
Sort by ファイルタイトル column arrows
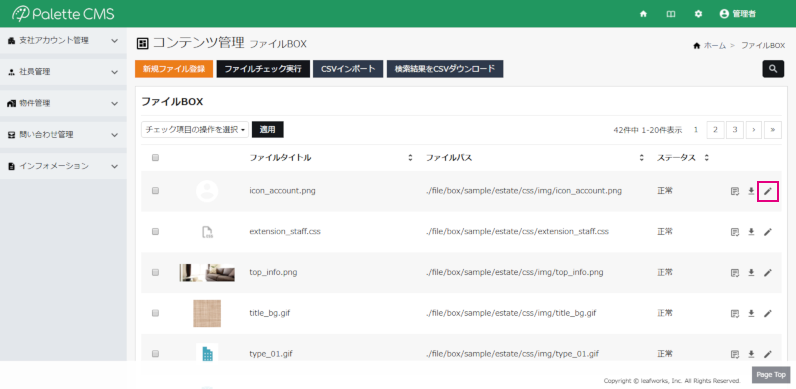[x=410, y=158]
